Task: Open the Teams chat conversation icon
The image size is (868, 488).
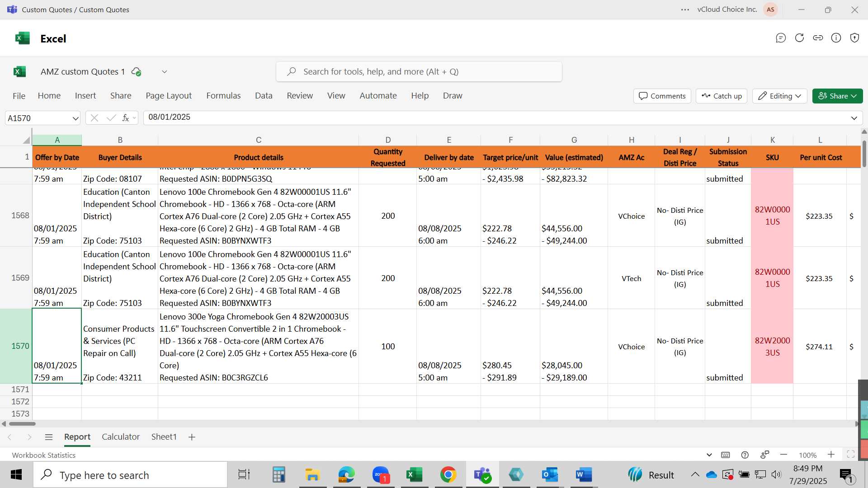Action: click(781, 38)
